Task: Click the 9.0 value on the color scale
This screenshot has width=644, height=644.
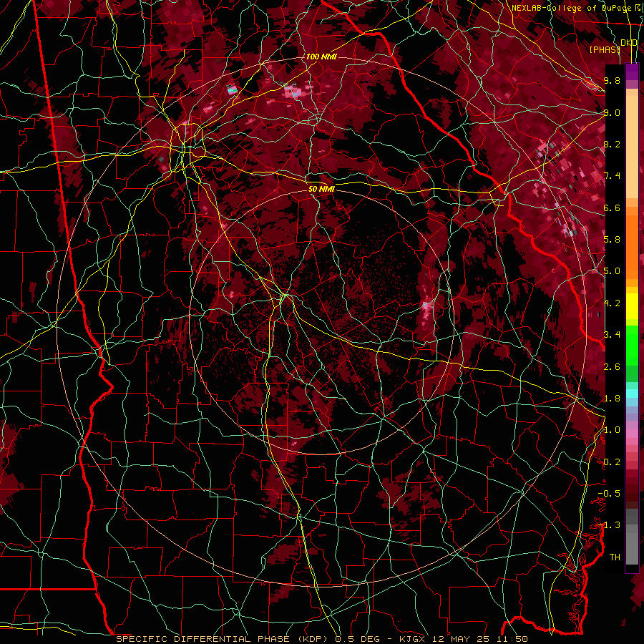Action: (612, 112)
